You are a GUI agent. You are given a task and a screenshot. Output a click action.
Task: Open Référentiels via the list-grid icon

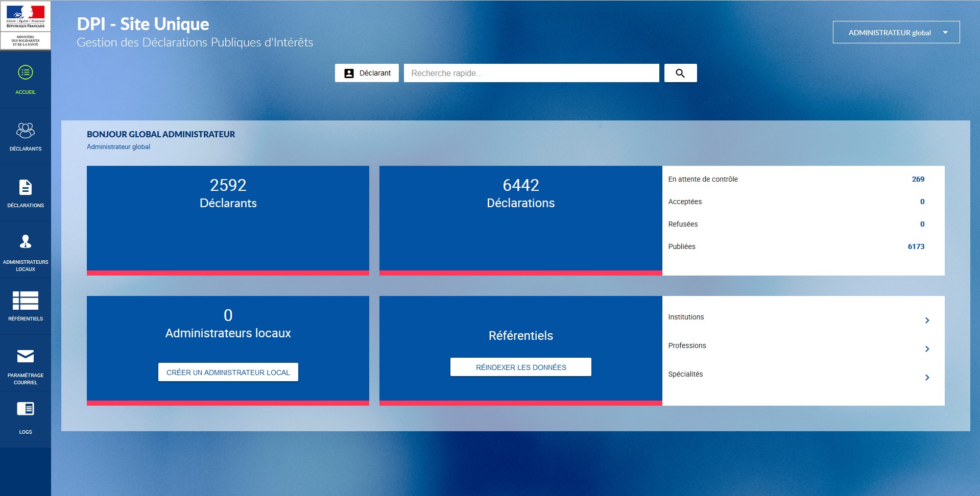[26, 301]
